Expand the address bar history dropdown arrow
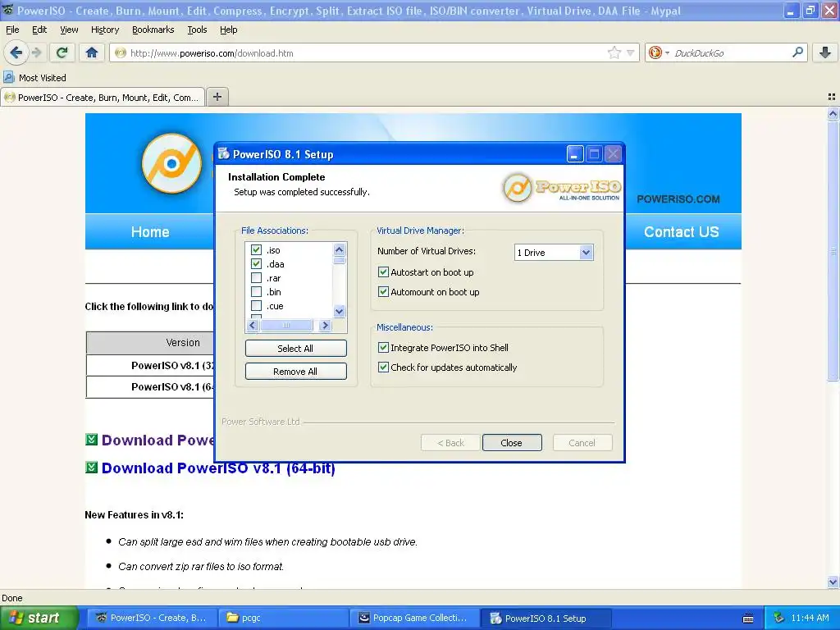 click(x=631, y=53)
